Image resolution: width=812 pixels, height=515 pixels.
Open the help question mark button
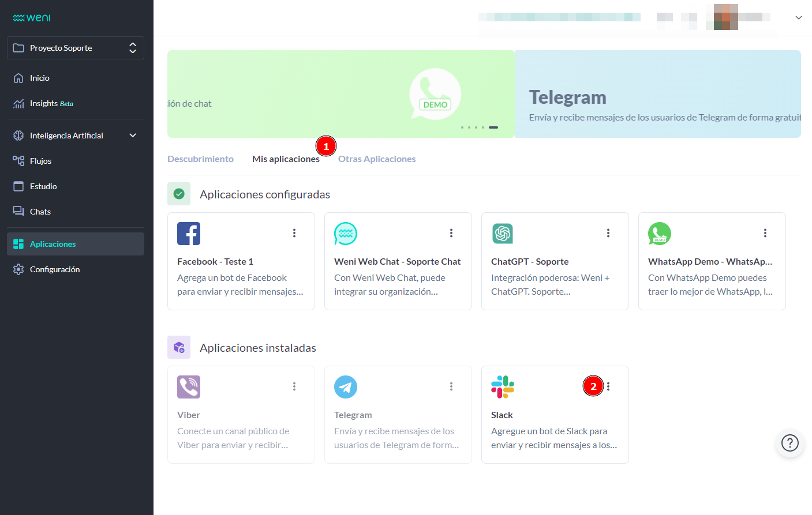pyautogui.click(x=789, y=443)
